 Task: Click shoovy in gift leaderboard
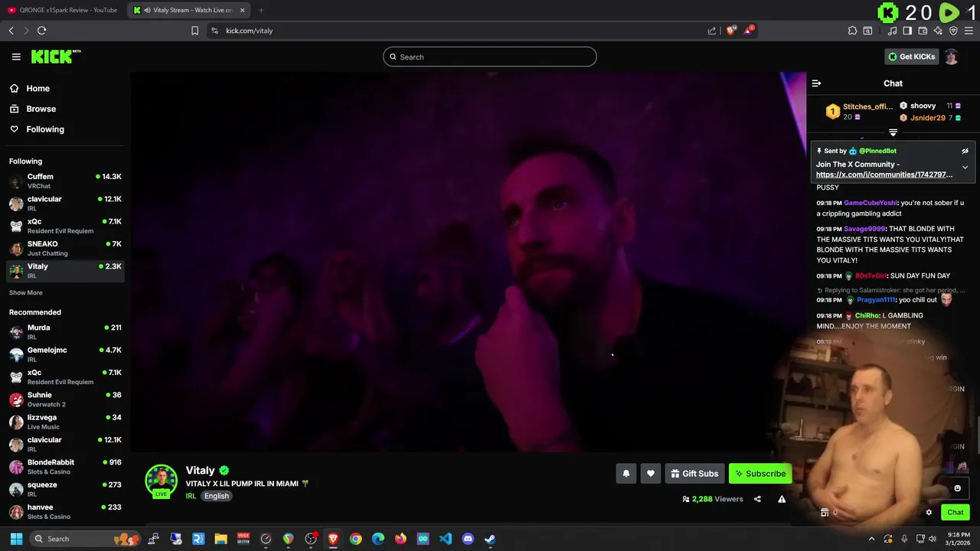click(x=923, y=106)
